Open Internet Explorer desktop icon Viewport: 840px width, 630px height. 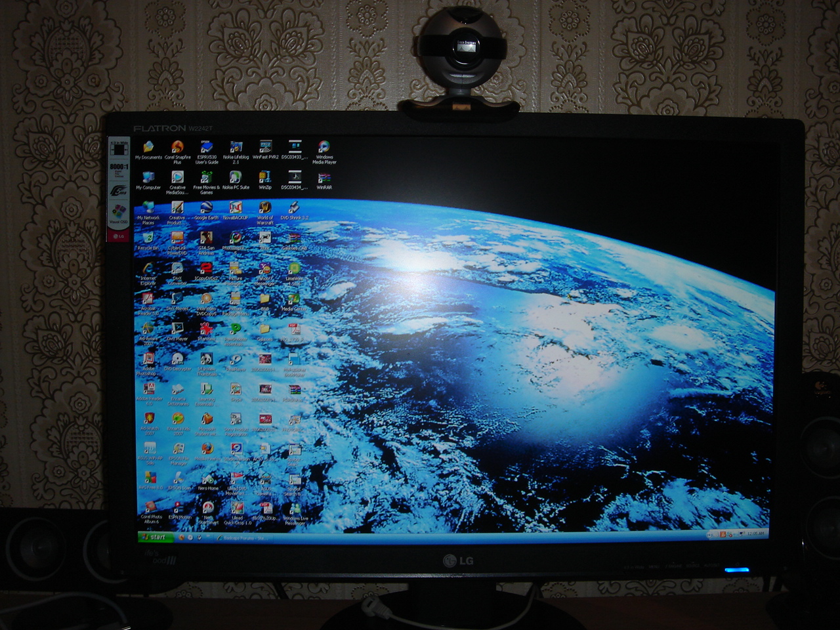tap(148, 274)
